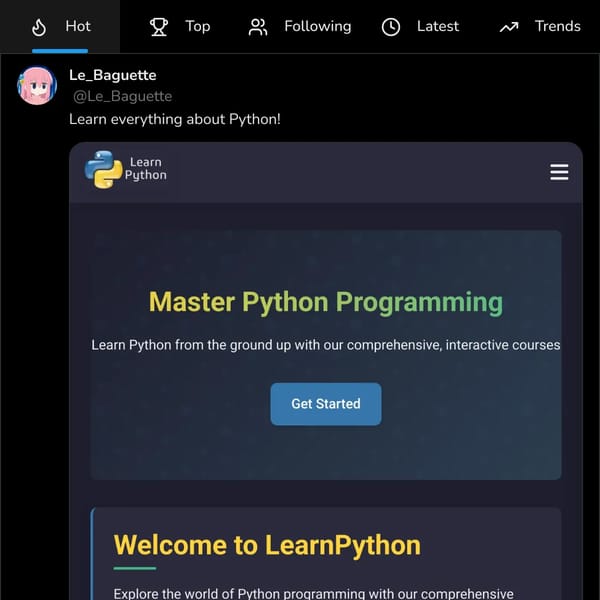Click the Learn Python site title text
The image size is (600, 600).
click(x=146, y=168)
